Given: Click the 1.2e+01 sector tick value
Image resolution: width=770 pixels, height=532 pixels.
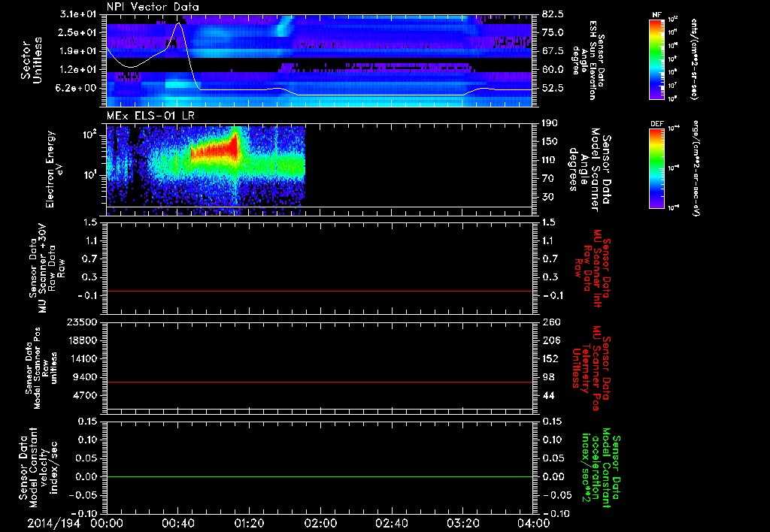Looking at the screenshot, I should coord(78,70).
